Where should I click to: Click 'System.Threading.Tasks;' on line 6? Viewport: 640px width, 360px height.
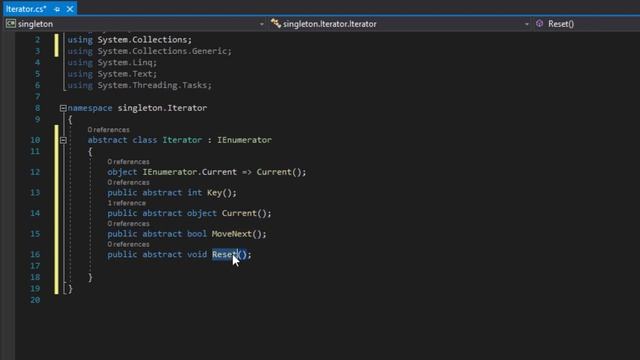tap(155, 85)
